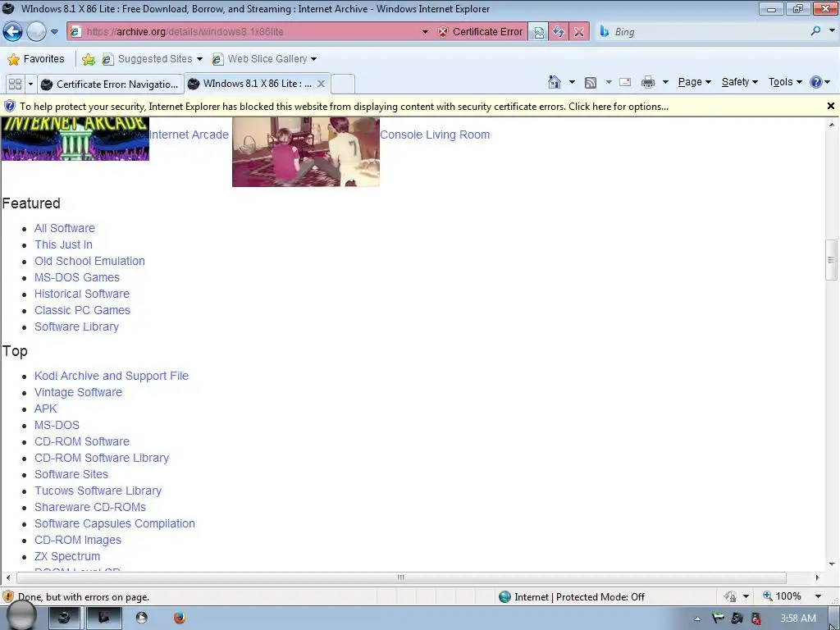Screen dimensions: 840x630
Task: Open Kodi Archive and Support File link
Action: click(x=112, y=376)
